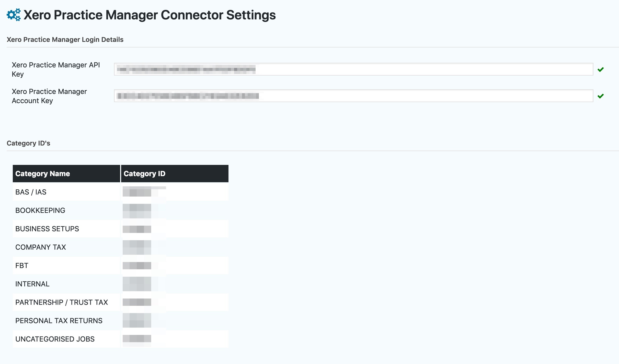Focus the Xero Practice Manager API Key field
619x364 pixels.
click(353, 69)
